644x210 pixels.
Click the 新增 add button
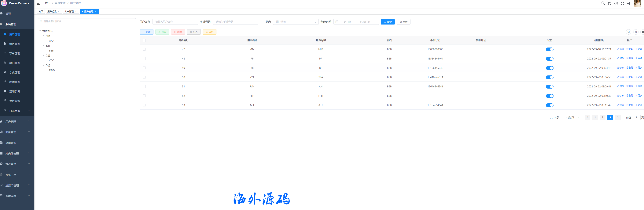[146, 32]
